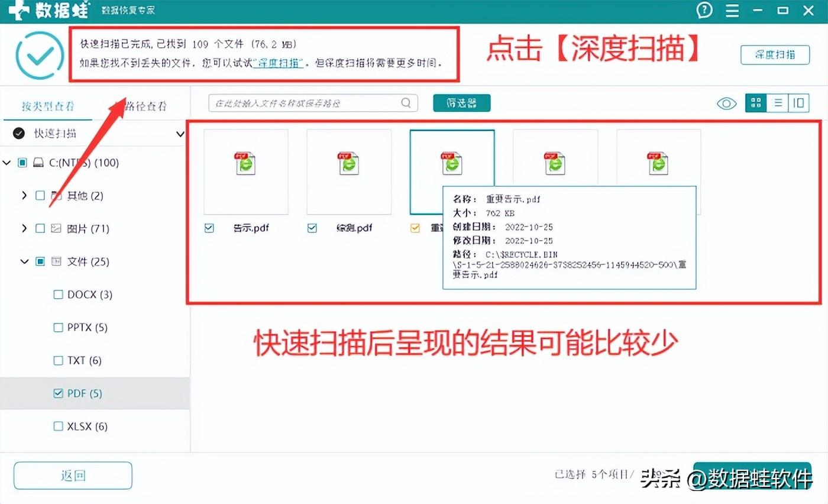Image resolution: width=828 pixels, height=504 pixels.
Task: Uncheck 综剧.pdf in results
Action: (x=312, y=227)
